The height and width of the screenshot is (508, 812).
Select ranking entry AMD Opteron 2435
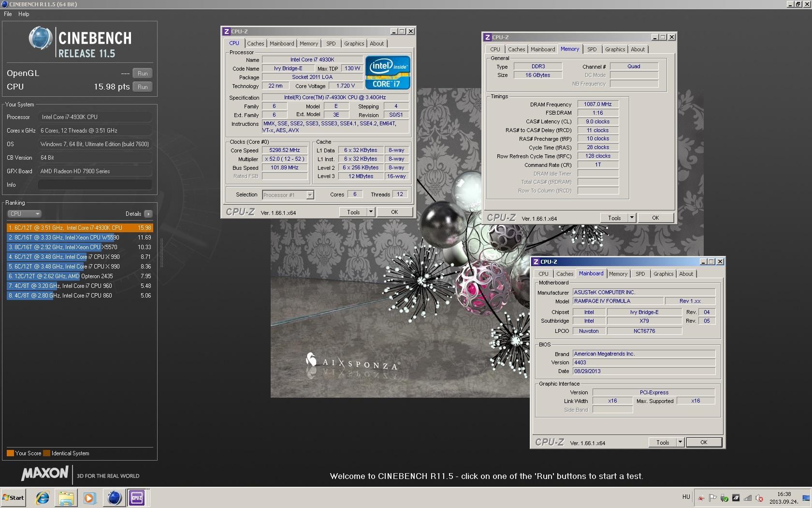tap(80, 276)
